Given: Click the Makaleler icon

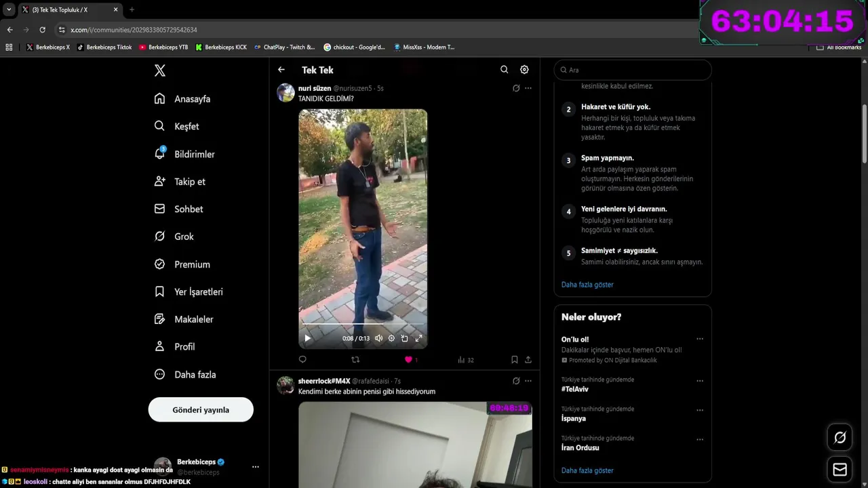Looking at the screenshot, I should click(160, 319).
